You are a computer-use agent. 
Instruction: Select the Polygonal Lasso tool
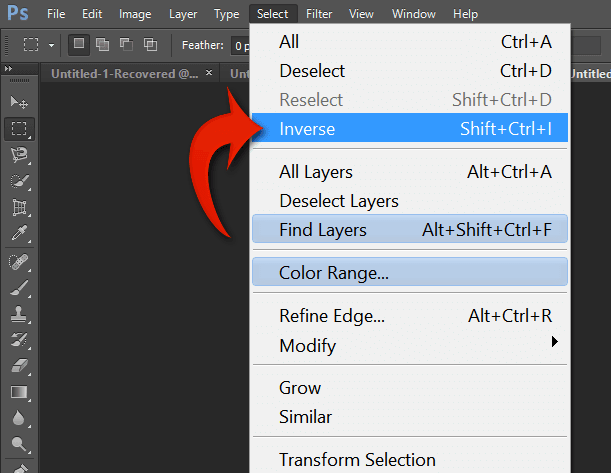point(19,155)
